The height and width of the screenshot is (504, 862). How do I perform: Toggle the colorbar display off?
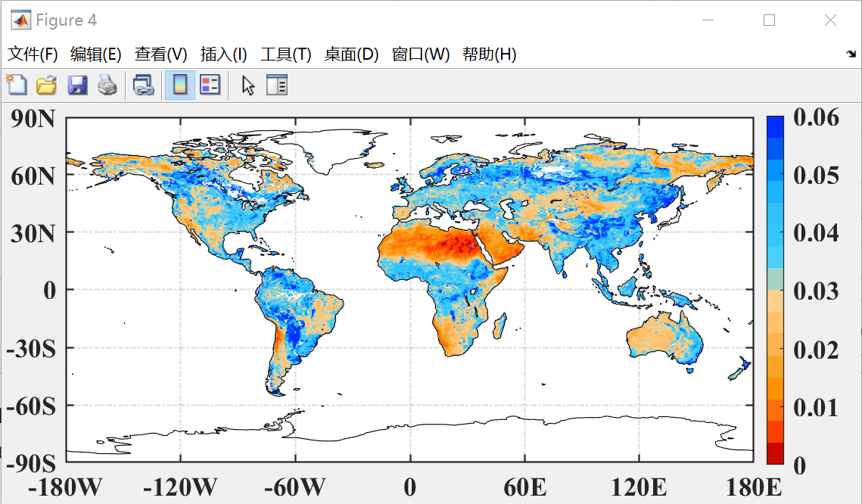[179, 85]
